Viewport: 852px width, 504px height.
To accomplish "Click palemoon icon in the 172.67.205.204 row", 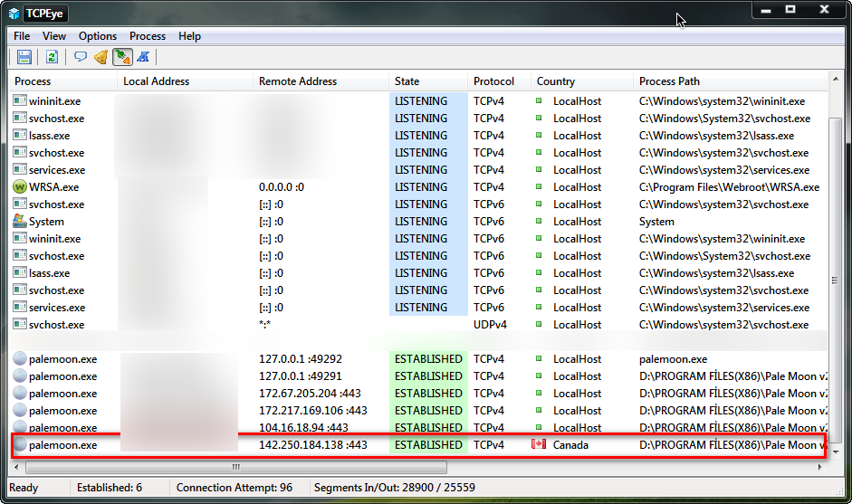I will (x=20, y=394).
